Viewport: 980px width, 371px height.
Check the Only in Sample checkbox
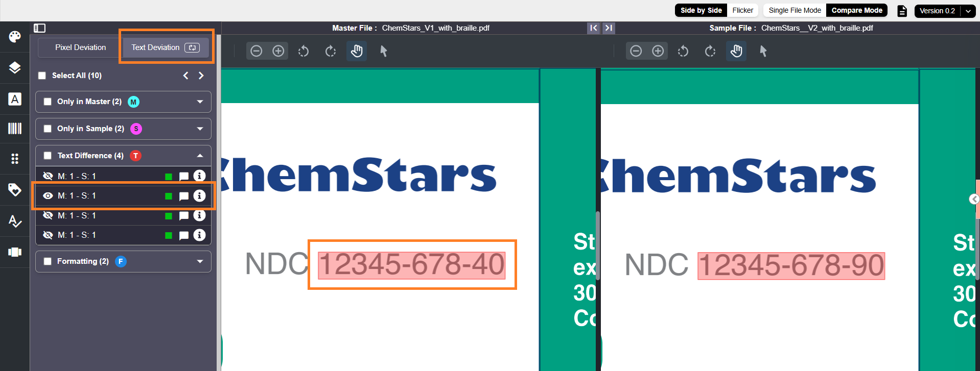[48, 129]
